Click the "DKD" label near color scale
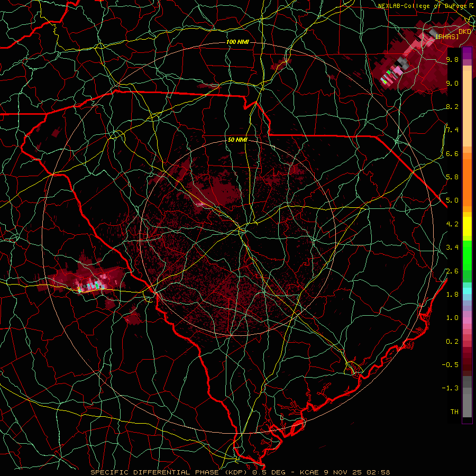The image size is (476, 476). pyautogui.click(x=464, y=32)
